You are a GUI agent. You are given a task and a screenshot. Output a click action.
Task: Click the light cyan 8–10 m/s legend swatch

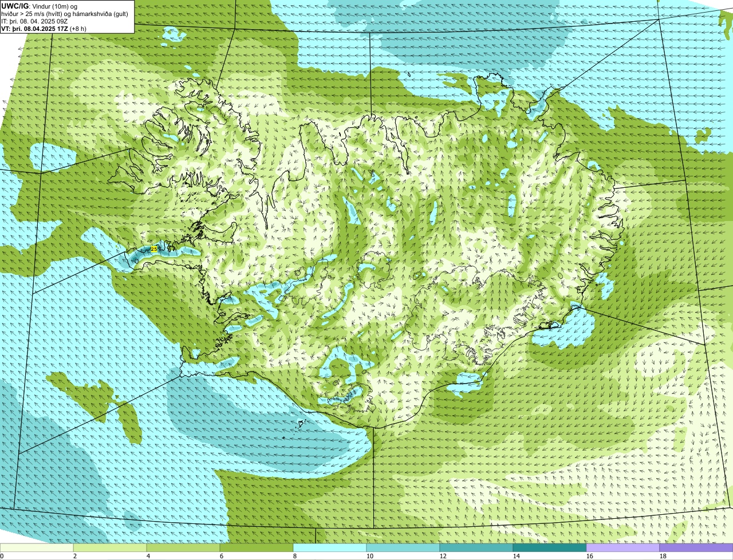pos(330,548)
